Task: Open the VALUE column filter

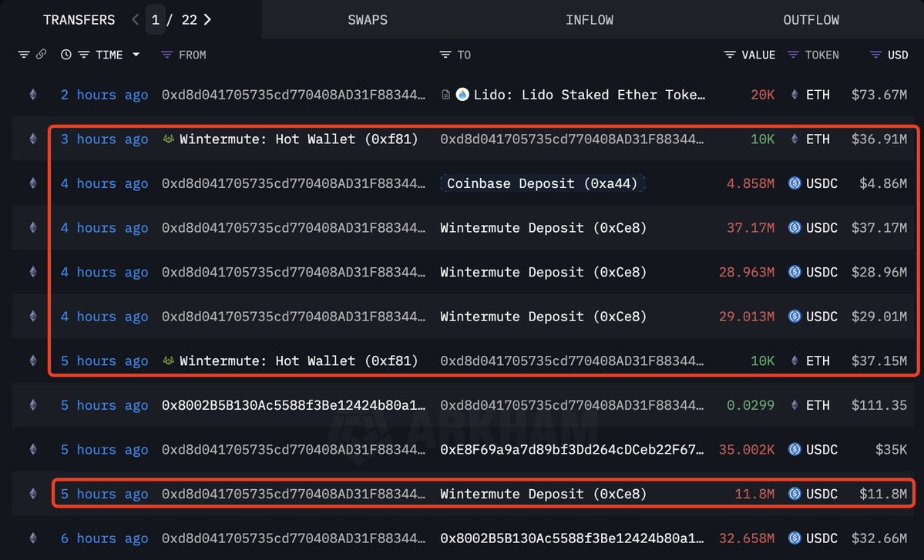Action: pyautogui.click(x=730, y=55)
